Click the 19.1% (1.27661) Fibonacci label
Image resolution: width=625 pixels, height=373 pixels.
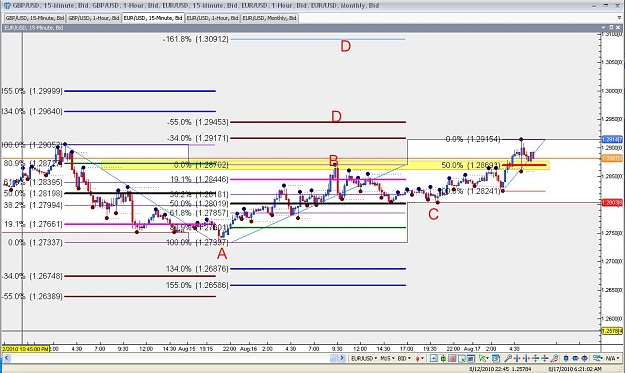(33, 224)
